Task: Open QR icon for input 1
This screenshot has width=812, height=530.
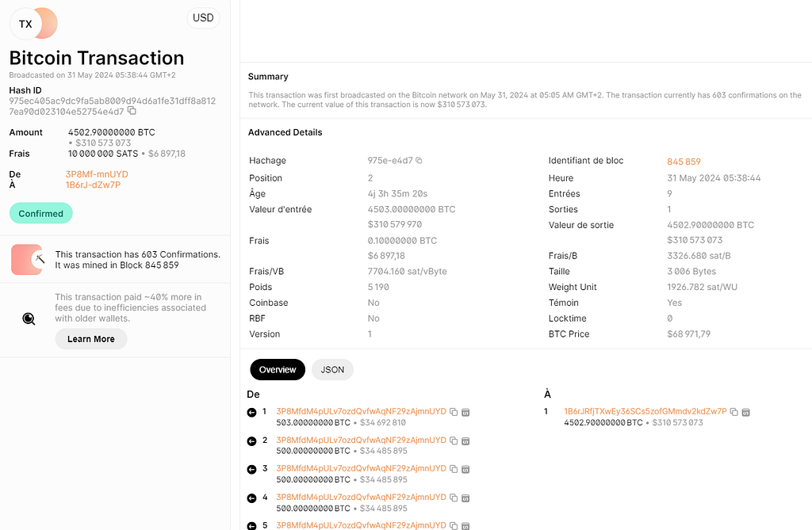Action: pos(465,412)
